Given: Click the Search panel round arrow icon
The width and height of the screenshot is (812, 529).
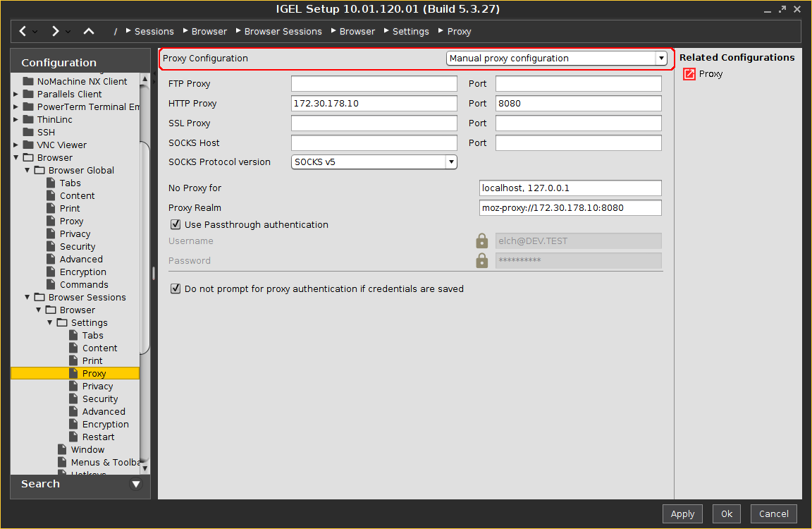Looking at the screenshot, I should click(136, 485).
